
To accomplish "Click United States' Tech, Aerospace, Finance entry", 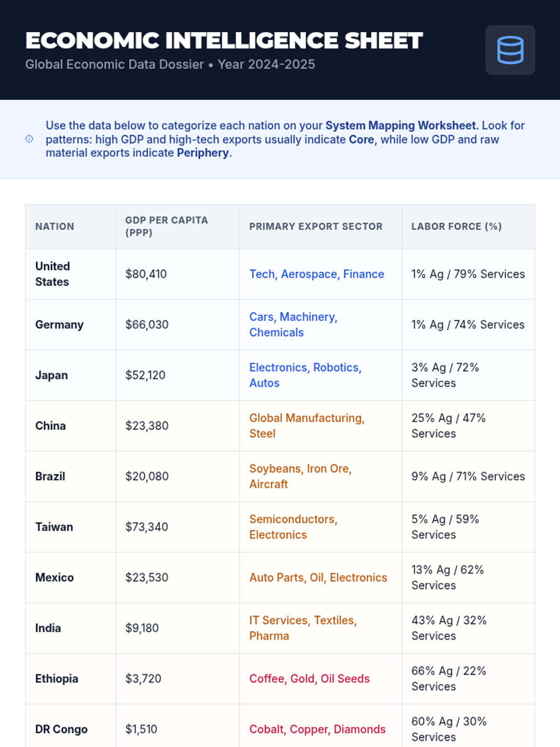I will click(x=316, y=274).
